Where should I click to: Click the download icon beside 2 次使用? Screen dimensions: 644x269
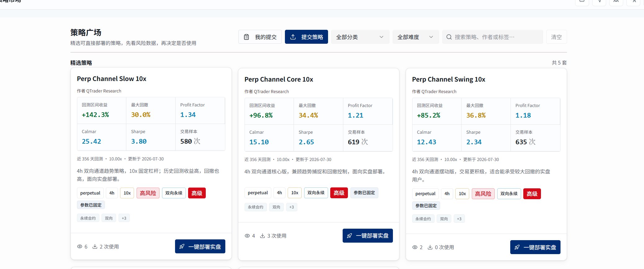pyautogui.click(x=95, y=247)
